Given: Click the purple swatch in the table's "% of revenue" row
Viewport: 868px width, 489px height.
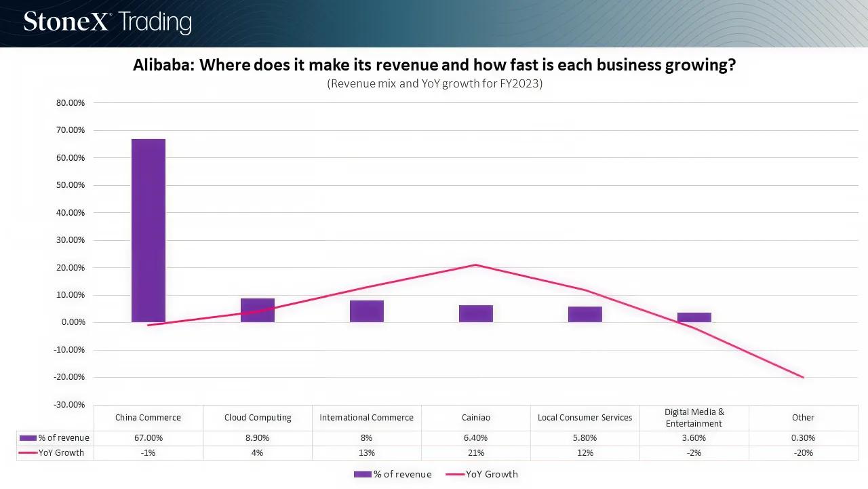Looking at the screenshot, I should click(x=28, y=438).
